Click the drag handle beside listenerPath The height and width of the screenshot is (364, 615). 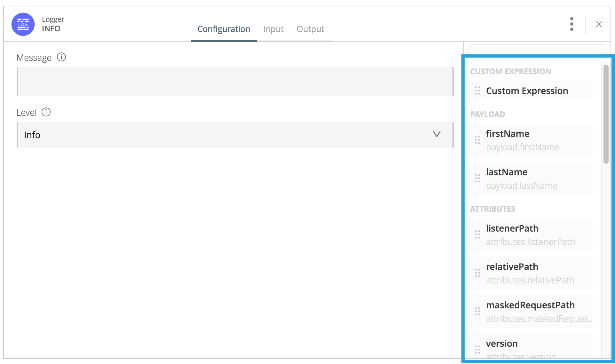pyautogui.click(x=477, y=234)
